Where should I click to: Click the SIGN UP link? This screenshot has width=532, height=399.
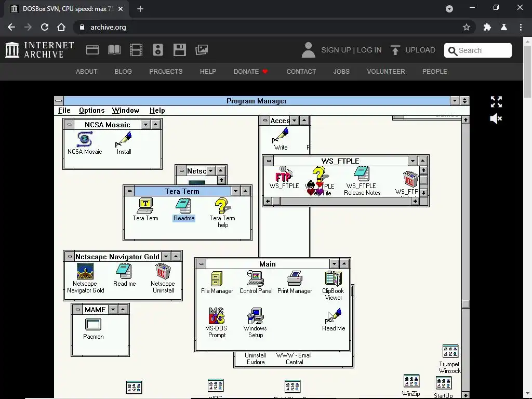[336, 50]
